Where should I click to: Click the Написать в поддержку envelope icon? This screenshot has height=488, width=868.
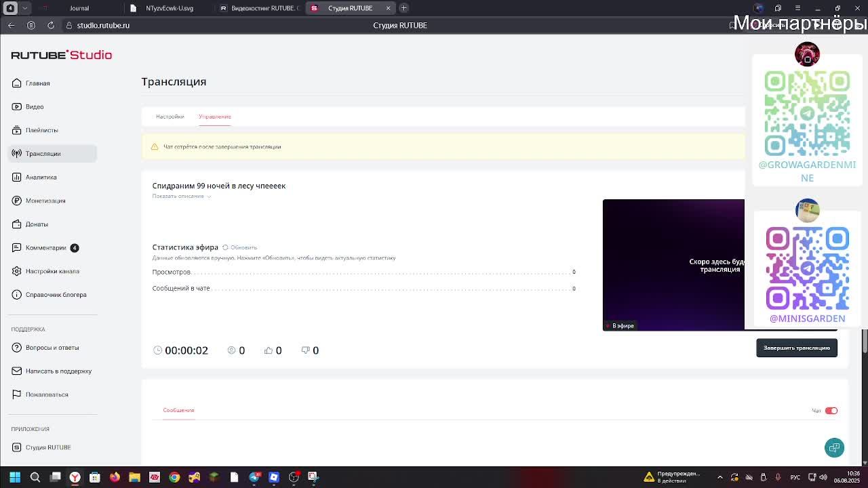coord(17,371)
